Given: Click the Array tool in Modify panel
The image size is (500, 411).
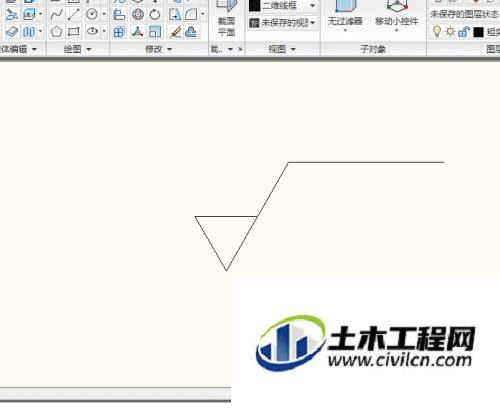Looking at the screenshot, I should 119,32.
